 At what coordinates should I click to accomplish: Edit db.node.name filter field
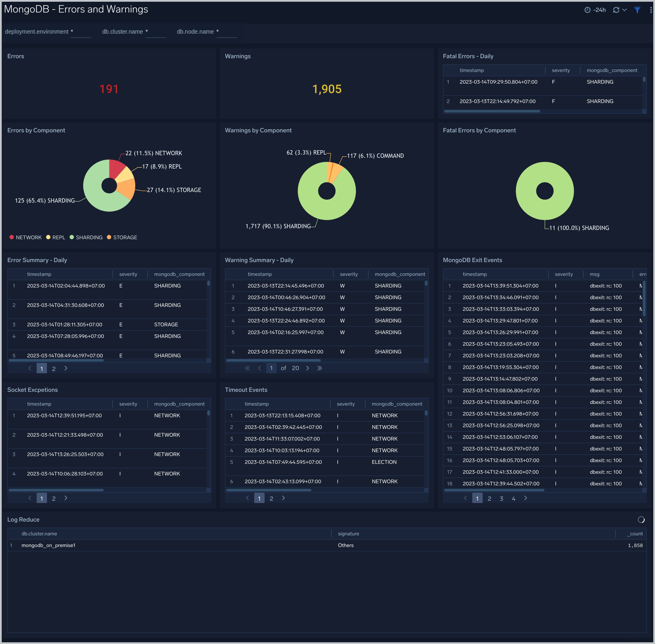pyautogui.click(x=227, y=32)
